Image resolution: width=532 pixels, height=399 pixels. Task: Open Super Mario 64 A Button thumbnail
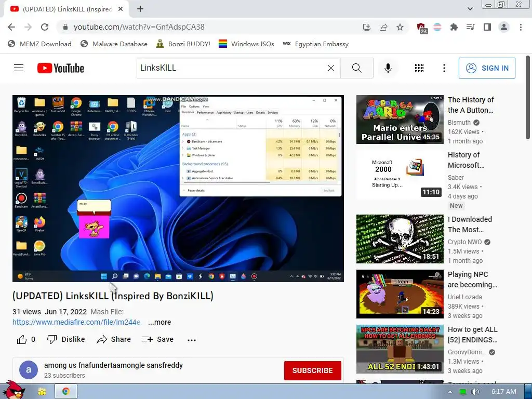[x=400, y=119]
